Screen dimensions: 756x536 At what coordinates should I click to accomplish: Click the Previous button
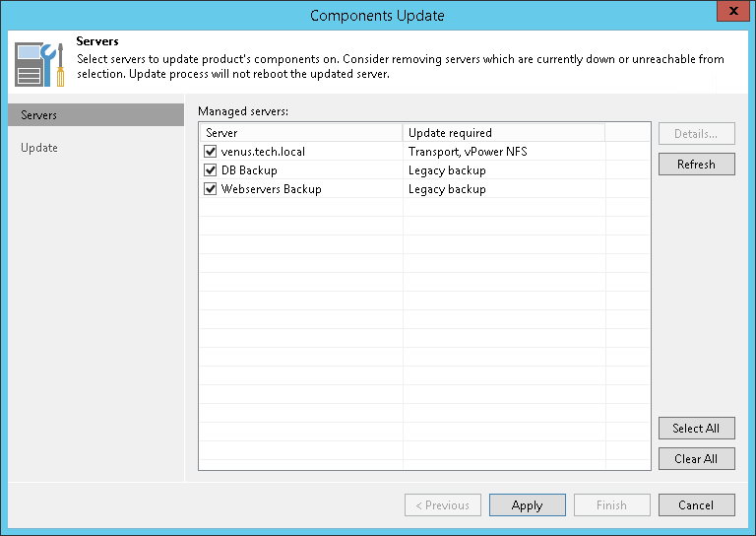point(443,505)
